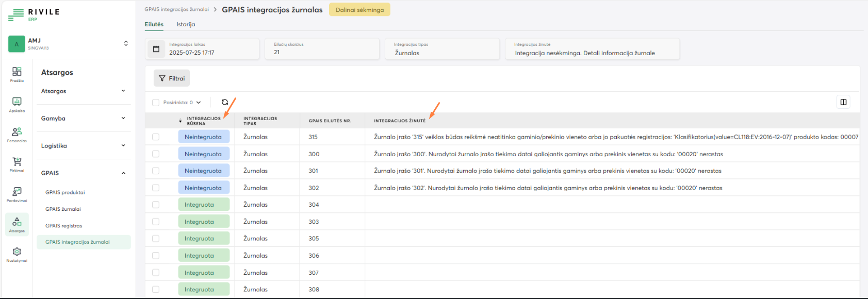This screenshot has width=868, height=299.
Task: Sort by Integracijos būsena column header
Action: 203,121
